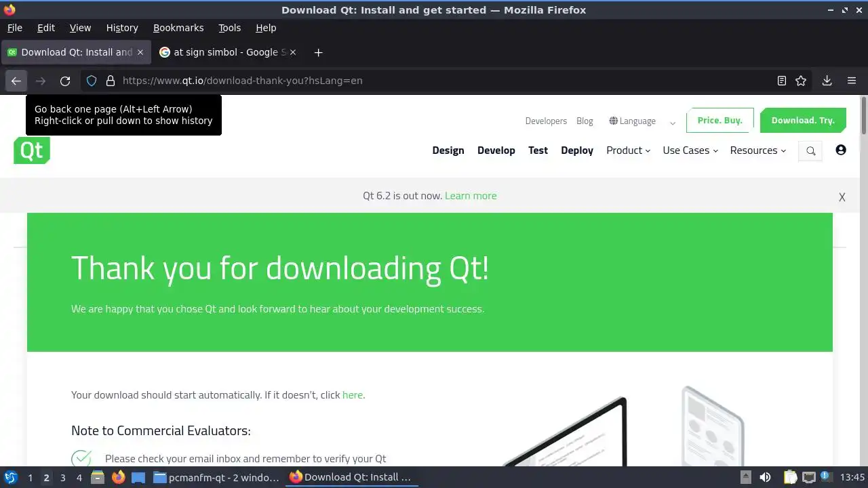Close the Download Qt tab
Screen dimensions: 868x488
[140, 52]
